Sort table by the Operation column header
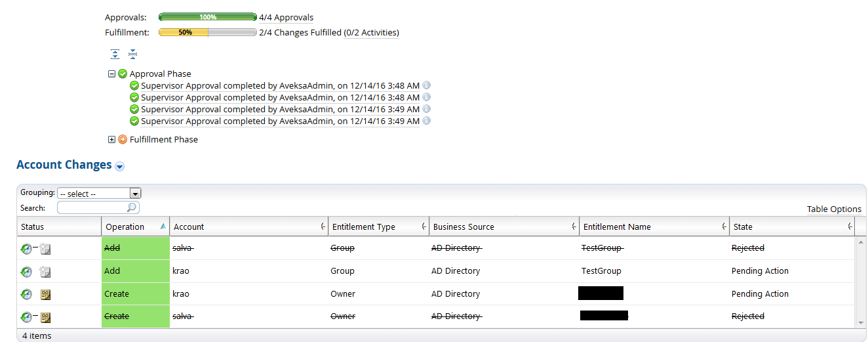The height and width of the screenshot is (344, 868). coord(125,227)
